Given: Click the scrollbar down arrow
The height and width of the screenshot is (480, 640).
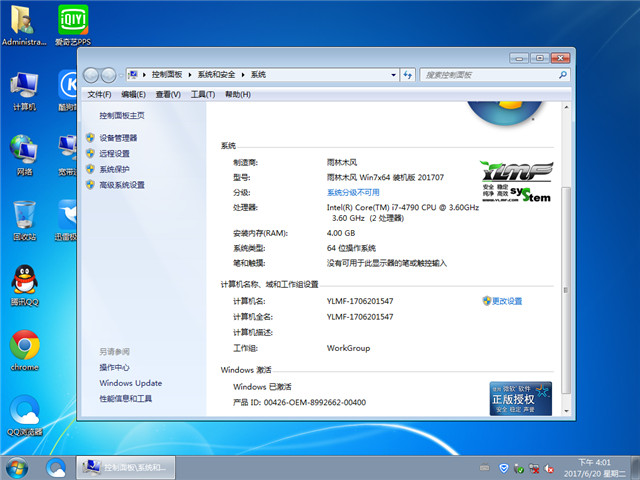Looking at the screenshot, I should pyautogui.click(x=566, y=411).
